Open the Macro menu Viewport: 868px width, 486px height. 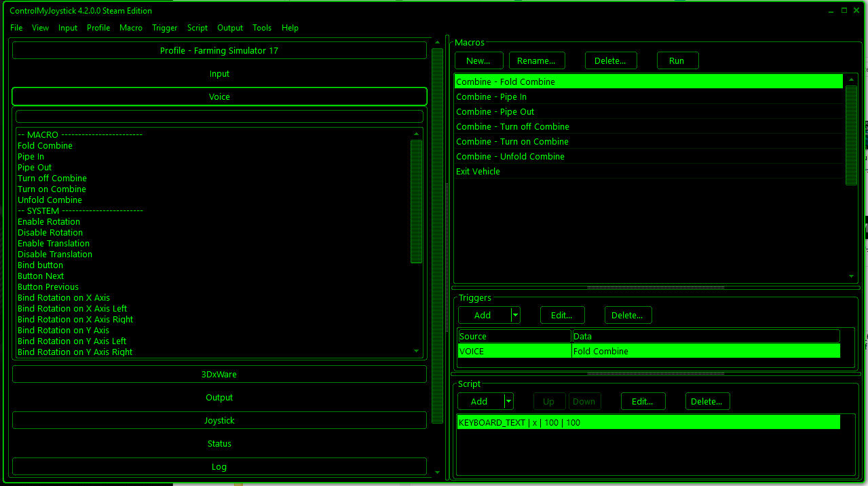point(131,28)
